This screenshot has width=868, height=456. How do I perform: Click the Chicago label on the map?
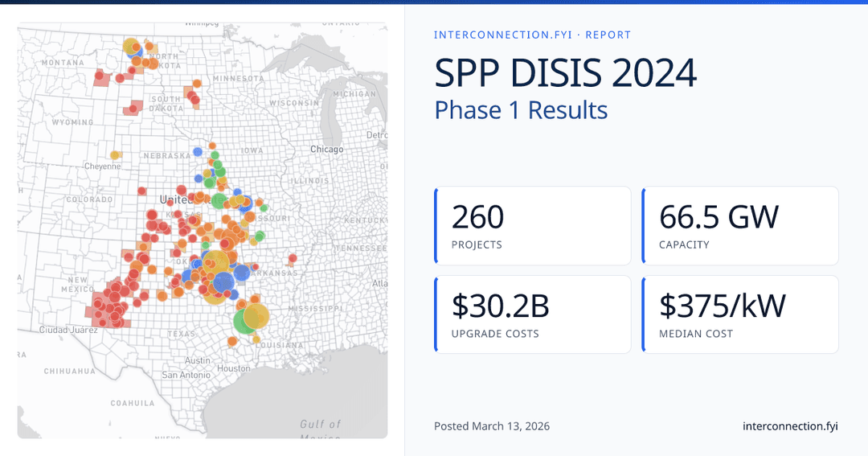click(x=326, y=149)
